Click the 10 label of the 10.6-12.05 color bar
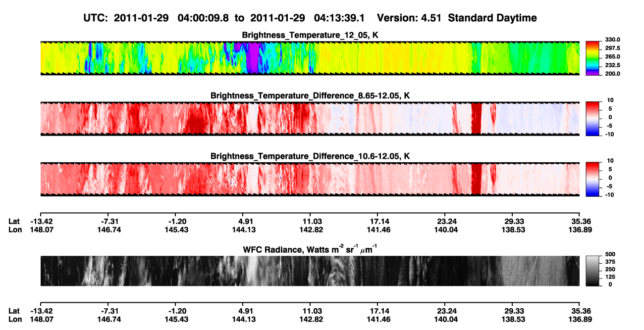 pyautogui.click(x=611, y=160)
